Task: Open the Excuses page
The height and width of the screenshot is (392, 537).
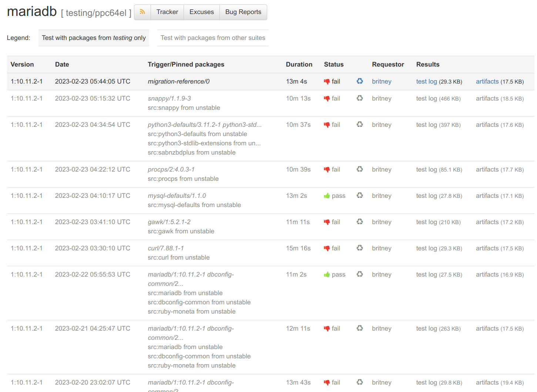Action: click(x=201, y=12)
